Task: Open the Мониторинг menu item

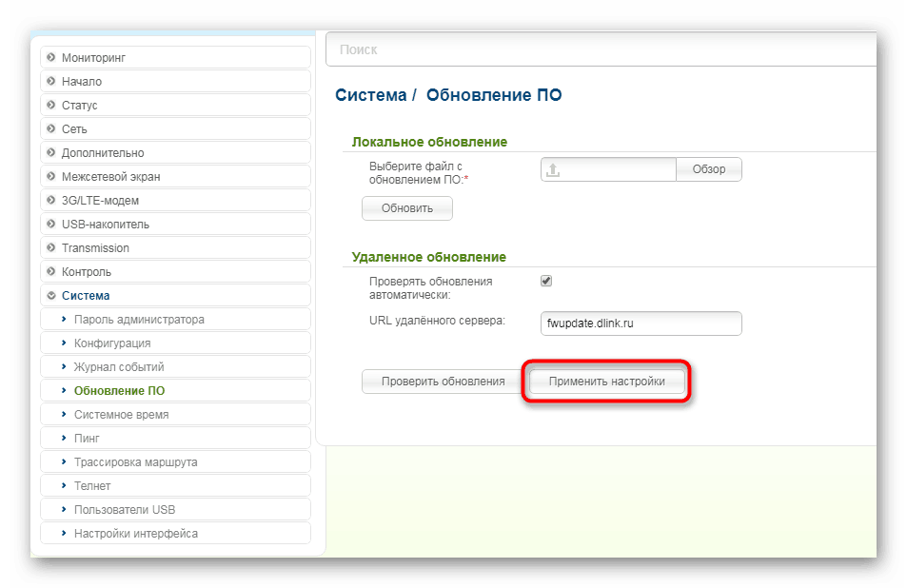Action: point(175,57)
